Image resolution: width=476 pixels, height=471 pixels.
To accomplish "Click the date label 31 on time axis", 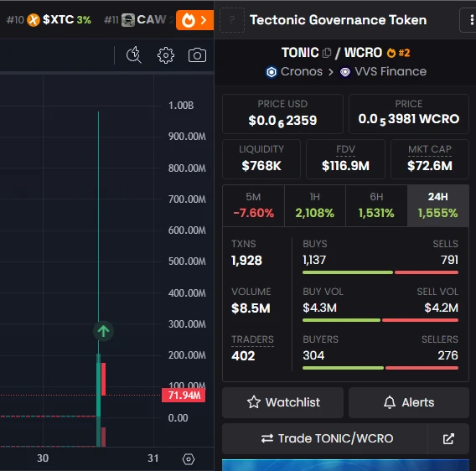I will tap(153, 458).
